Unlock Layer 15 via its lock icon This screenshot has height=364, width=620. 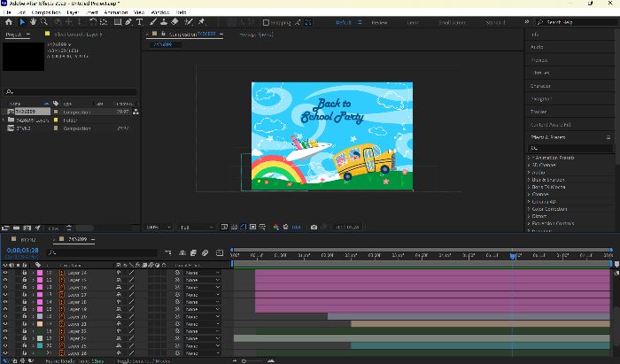point(25,280)
